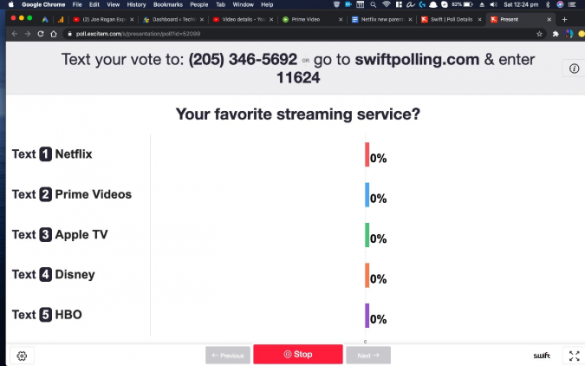Screen dimensions: 585x366
Task: Enter fullscreen with the expand arrows icon
Action: [574, 356]
